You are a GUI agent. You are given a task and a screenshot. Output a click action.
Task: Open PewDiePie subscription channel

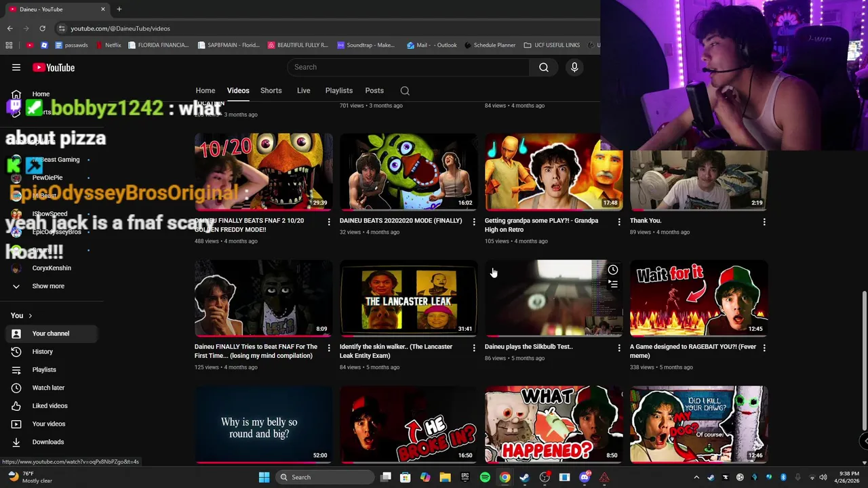[x=47, y=178]
